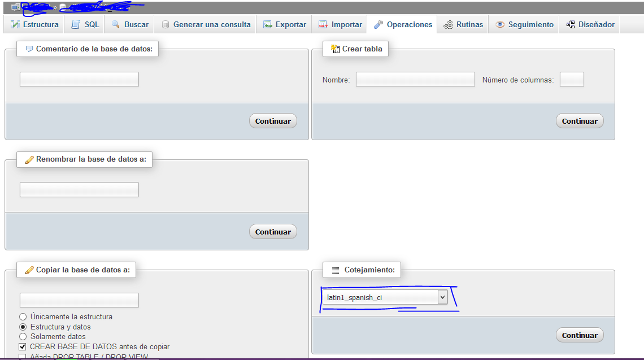Image resolution: width=644 pixels, height=360 pixels.
Task: Click the 'Número de columnas' input field
Action: [571, 80]
